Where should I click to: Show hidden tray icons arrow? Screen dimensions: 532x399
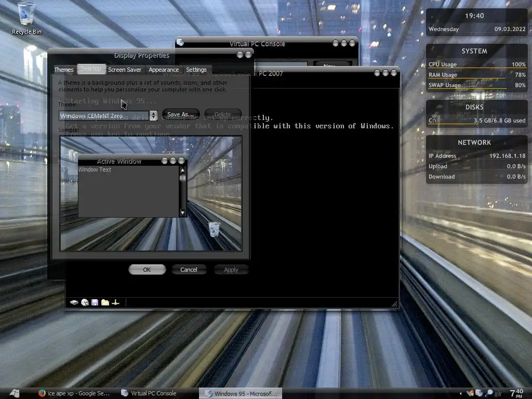(x=460, y=394)
